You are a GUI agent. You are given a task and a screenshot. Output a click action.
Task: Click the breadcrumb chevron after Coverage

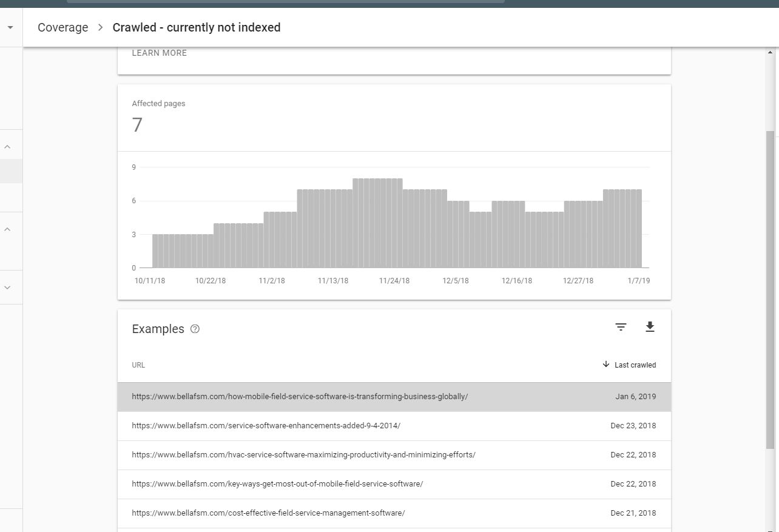coord(101,27)
